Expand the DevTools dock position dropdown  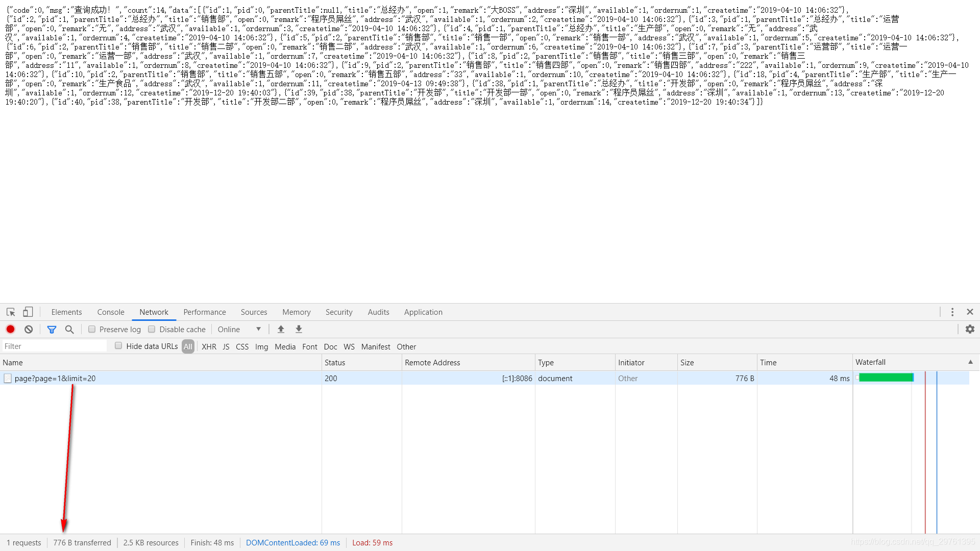coord(952,312)
